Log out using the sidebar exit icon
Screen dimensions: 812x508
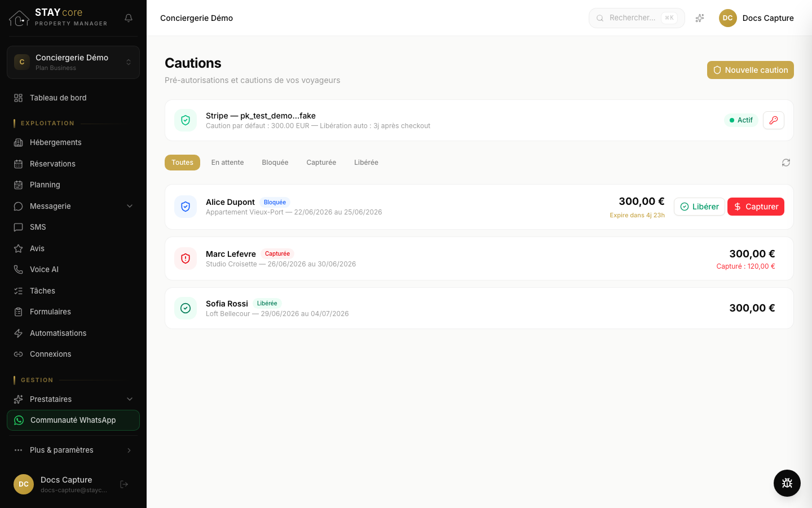click(124, 484)
